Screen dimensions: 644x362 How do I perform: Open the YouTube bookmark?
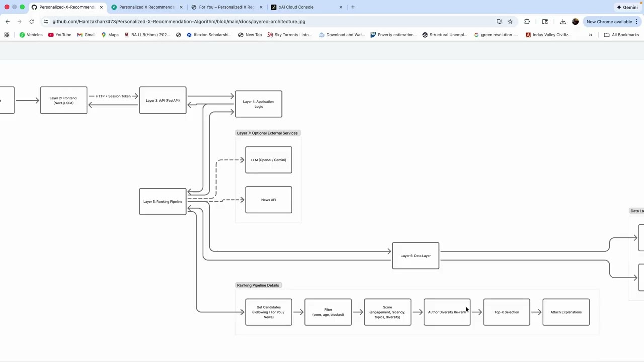pyautogui.click(x=59, y=35)
